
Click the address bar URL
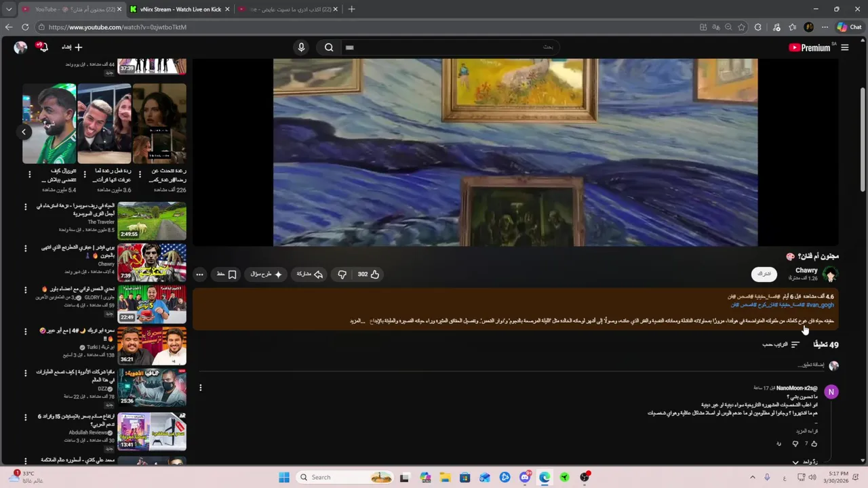pos(117,27)
